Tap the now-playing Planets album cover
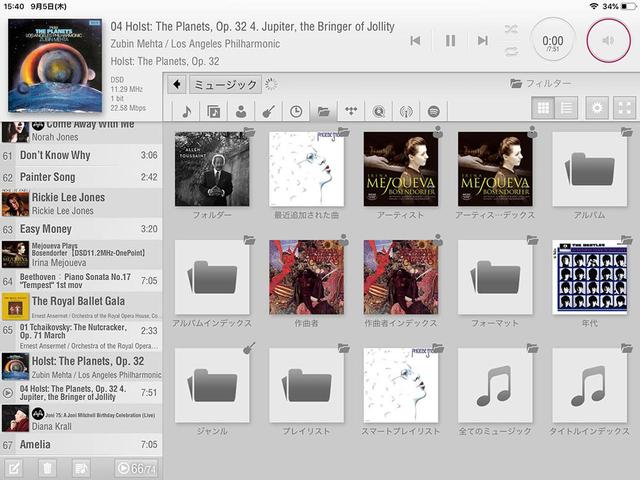Screen dimensions: 640x480 55,65
